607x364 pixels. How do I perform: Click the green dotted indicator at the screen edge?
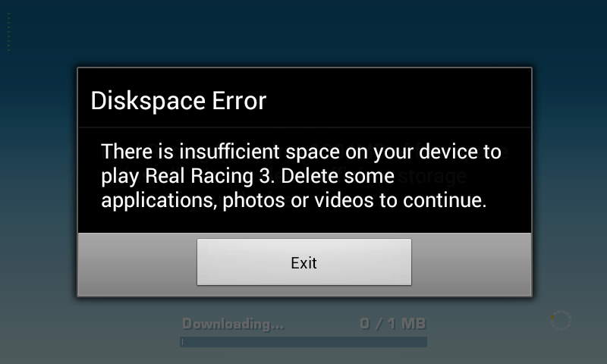pyautogui.click(x=8, y=32)
